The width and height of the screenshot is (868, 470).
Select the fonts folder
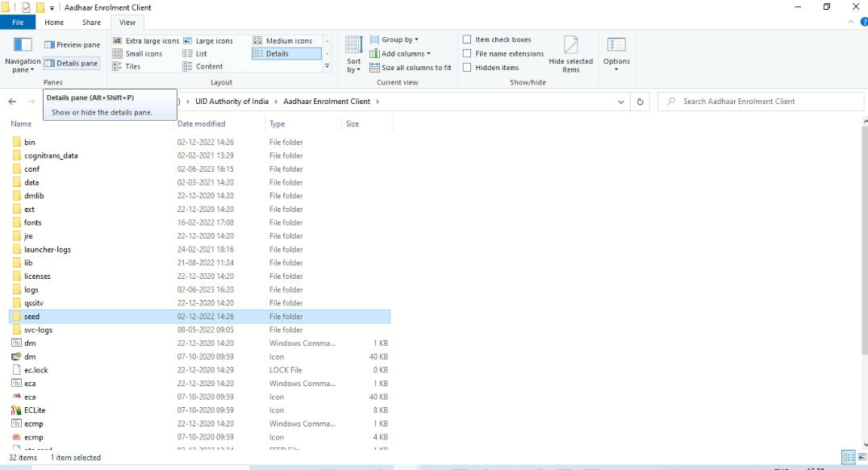point(200,223)
